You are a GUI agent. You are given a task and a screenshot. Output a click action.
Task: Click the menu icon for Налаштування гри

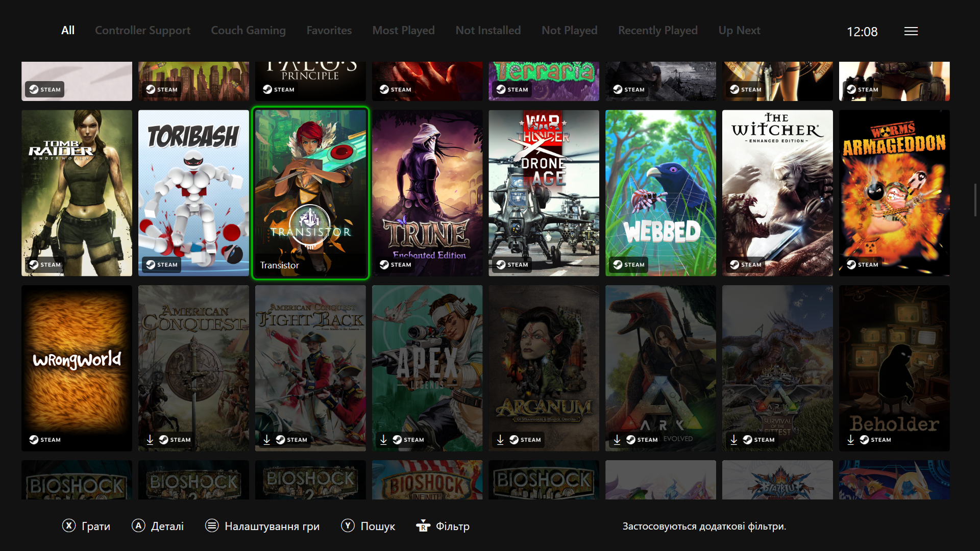pyautogui.click(x=212, y=525)
